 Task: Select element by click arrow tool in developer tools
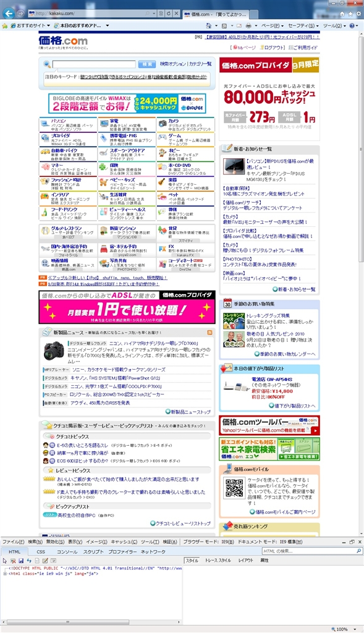coord(5,561)
